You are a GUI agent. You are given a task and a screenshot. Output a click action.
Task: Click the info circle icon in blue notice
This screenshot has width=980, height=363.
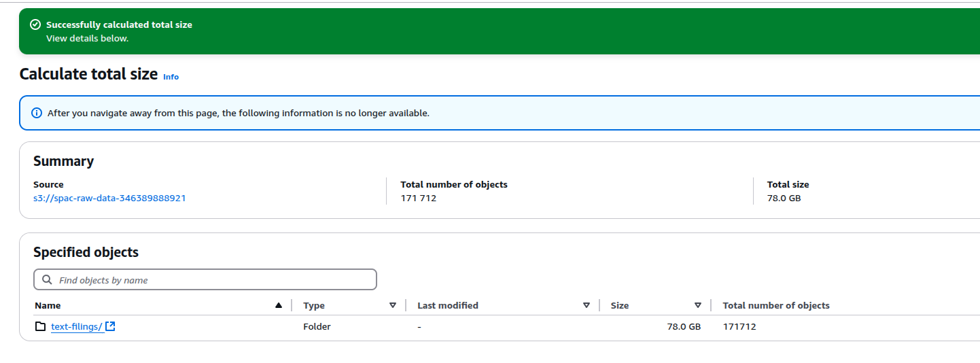pos(37,113)
